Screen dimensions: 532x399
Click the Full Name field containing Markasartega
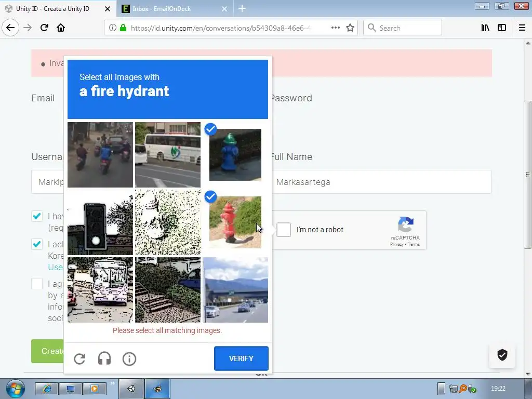click(381, 182)
